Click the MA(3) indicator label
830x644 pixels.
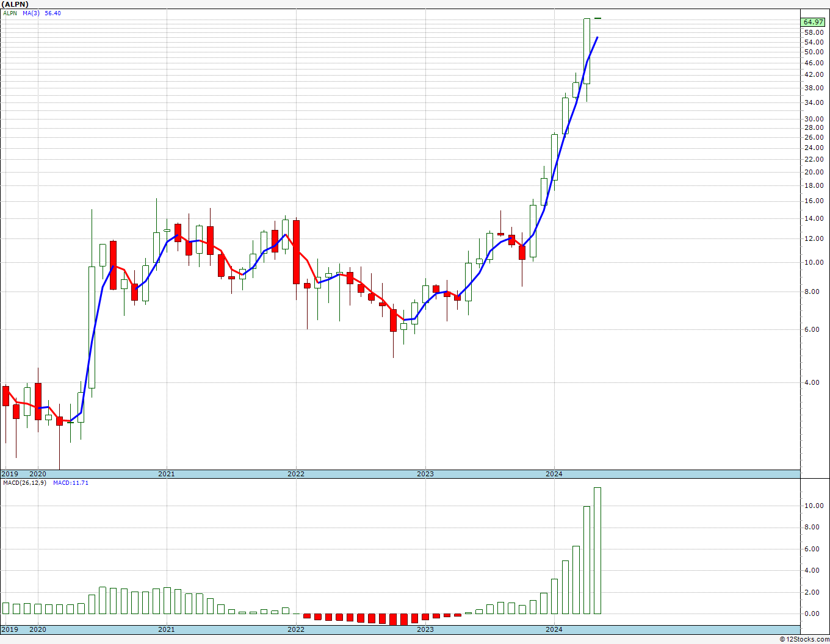(x=32, y=13)
